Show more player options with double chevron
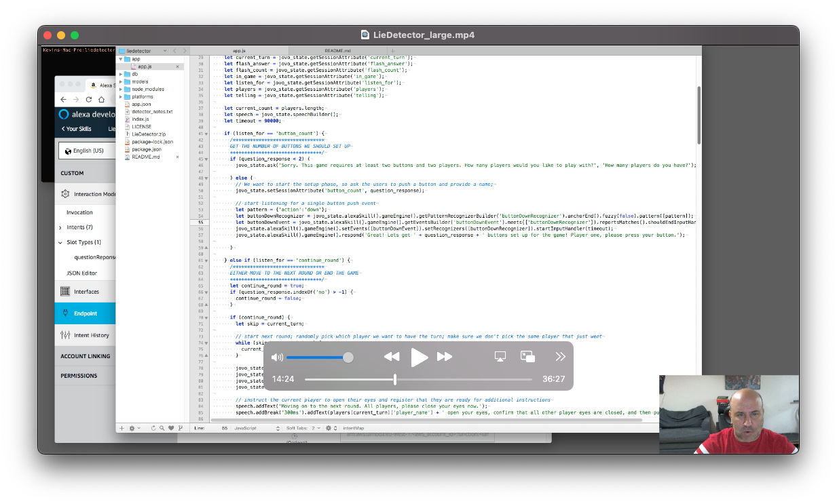This screenshot has height=504, width=837. click(560, 357)
